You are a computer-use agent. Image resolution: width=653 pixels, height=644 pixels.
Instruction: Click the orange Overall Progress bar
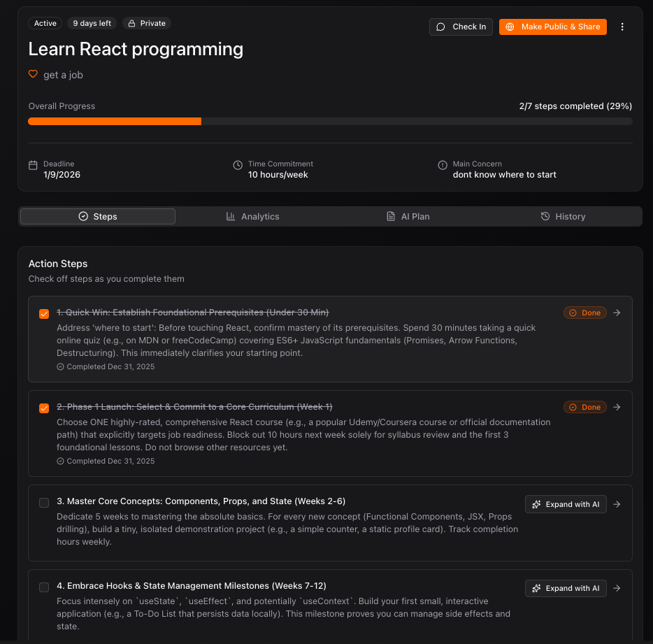pos(115,121)
